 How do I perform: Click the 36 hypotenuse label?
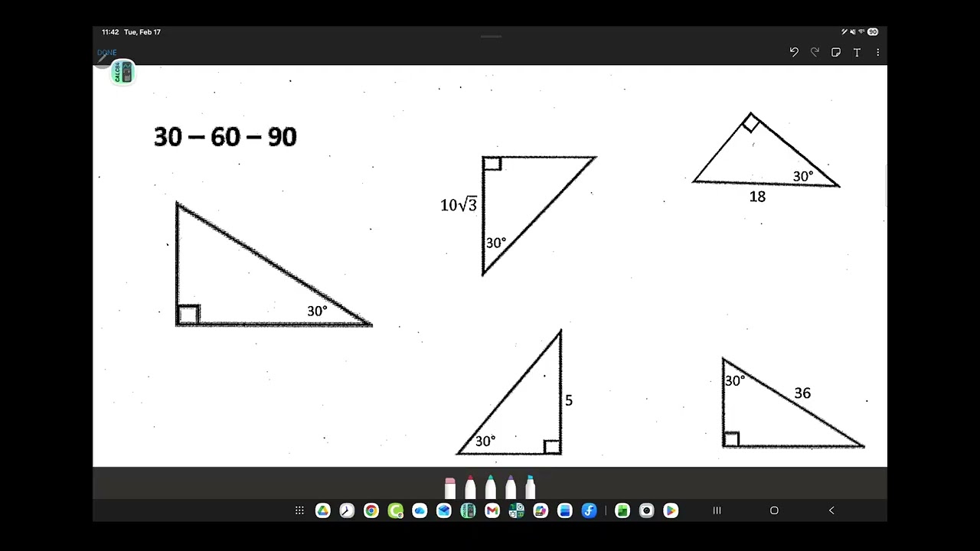802,393
